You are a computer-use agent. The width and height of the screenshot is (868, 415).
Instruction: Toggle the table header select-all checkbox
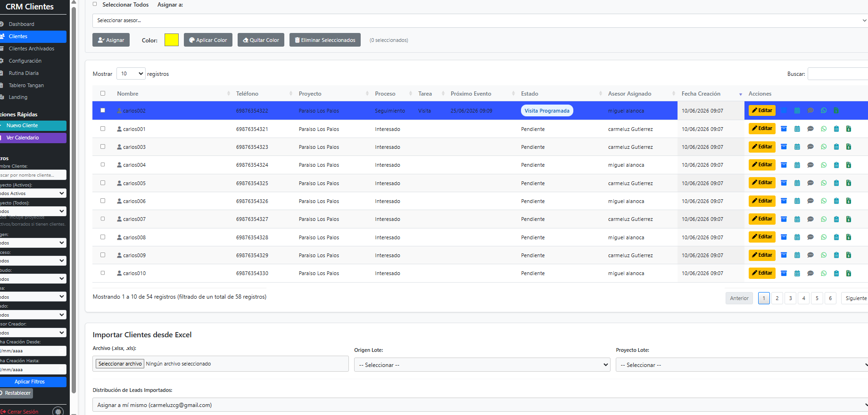103,93
